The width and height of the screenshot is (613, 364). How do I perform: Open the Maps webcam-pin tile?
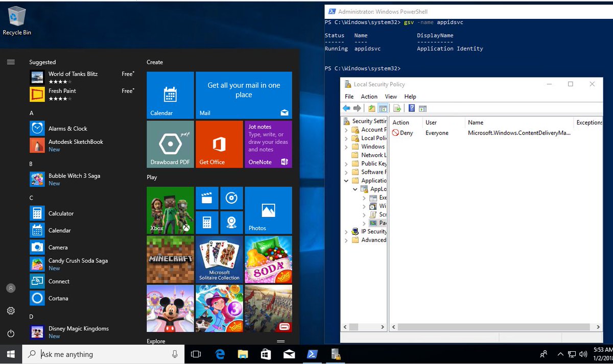pyautogui.click(x=231, y=223)
